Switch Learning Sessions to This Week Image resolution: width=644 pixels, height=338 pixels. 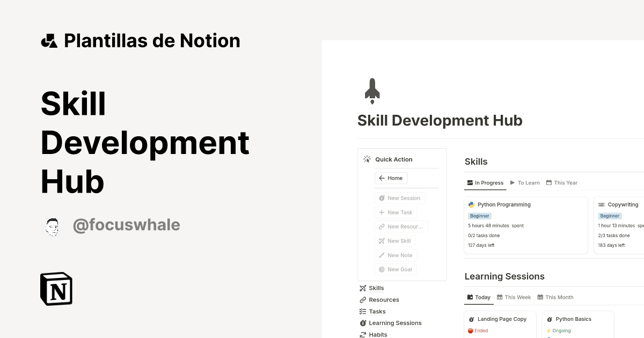[x=514, y=297]
